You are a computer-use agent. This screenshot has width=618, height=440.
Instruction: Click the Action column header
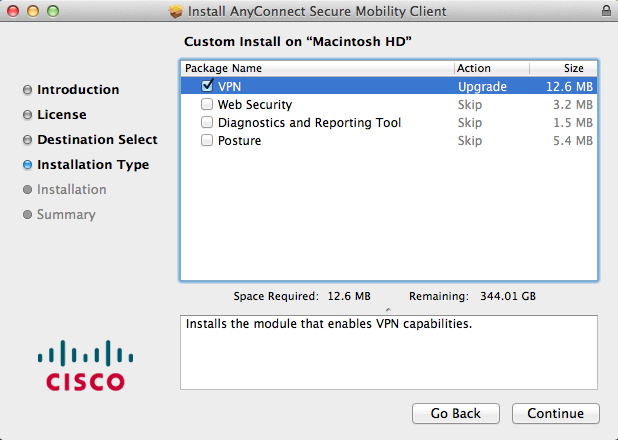[491, 68]
